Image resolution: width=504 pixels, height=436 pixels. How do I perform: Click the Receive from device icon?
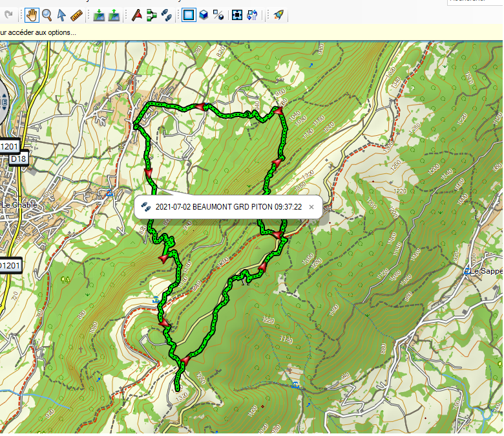pyautogui.click(x=114, y=14)
